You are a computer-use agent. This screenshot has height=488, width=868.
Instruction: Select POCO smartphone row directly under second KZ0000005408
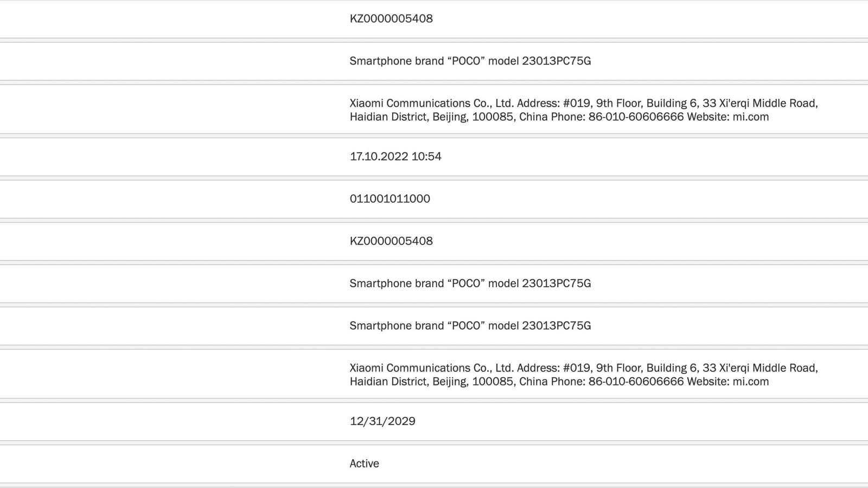coord(470,284)
